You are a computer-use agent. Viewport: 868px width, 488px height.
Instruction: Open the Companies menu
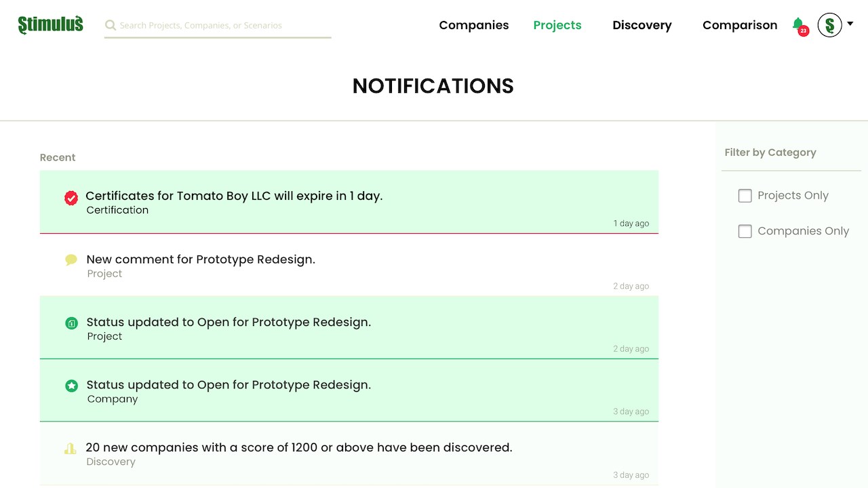click(x=473, y=25)
